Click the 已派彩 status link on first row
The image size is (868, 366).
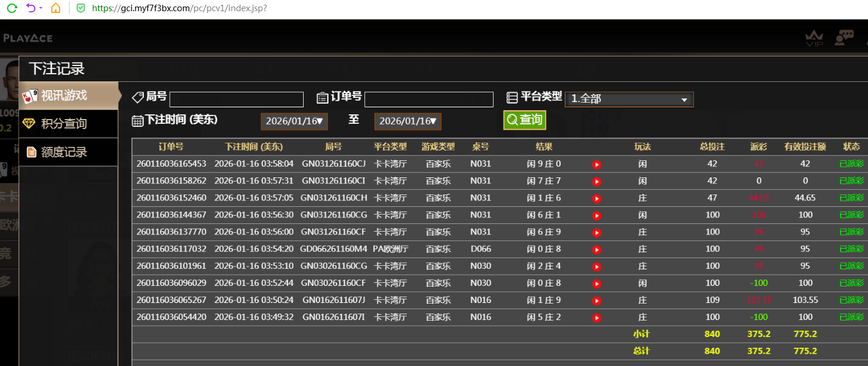coord(851,163)
